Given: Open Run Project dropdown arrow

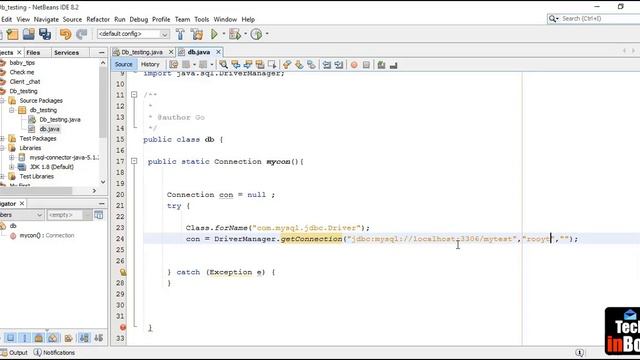Looking at the screenshot, I should point(224,34).
